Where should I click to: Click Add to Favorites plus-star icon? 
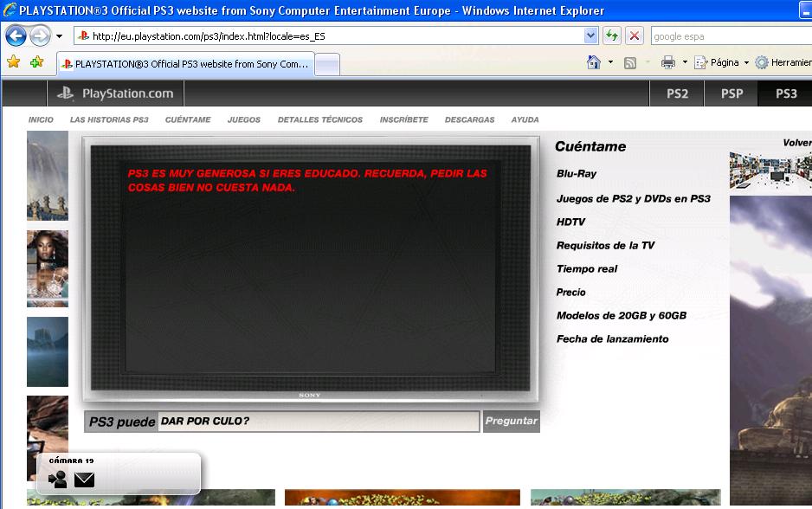coord(36,62)
